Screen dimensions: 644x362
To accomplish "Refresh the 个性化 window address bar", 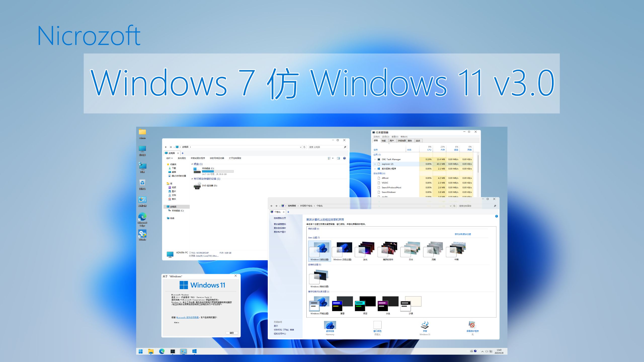I will pos(454,206).
